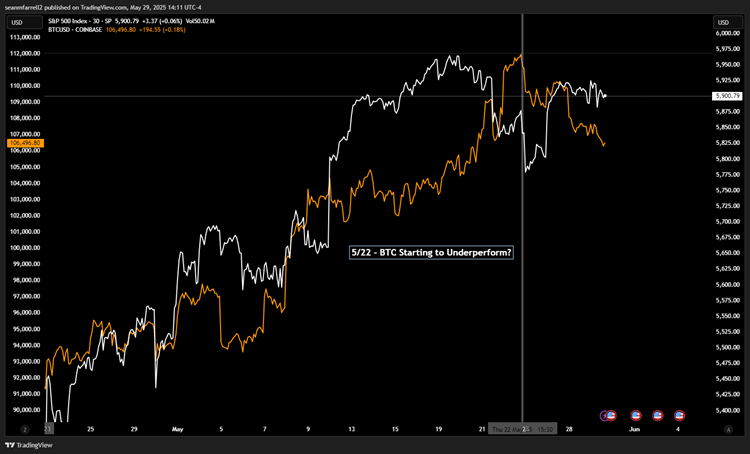Screen dimensions: 750x454
Task: Click 113,000.00 on the left price axis
Action: [x=25, y=37]
